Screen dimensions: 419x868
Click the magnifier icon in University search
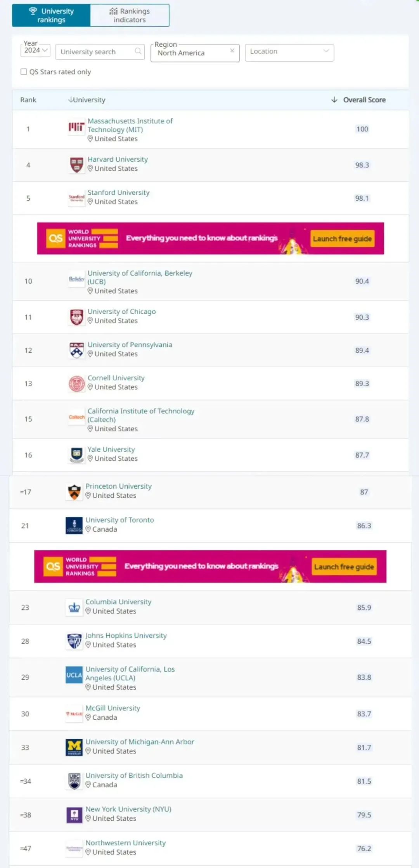[x=138, y=51]
